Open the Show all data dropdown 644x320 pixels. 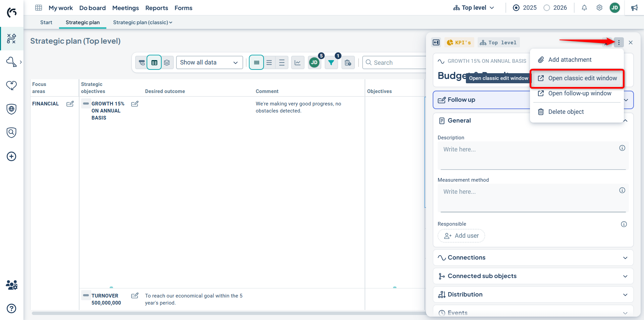209,62
